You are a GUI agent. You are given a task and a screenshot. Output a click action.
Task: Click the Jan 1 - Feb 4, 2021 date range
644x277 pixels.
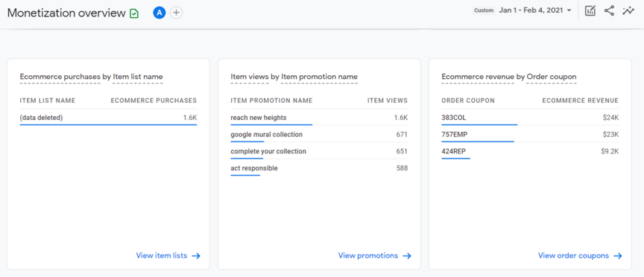(531, 10)
